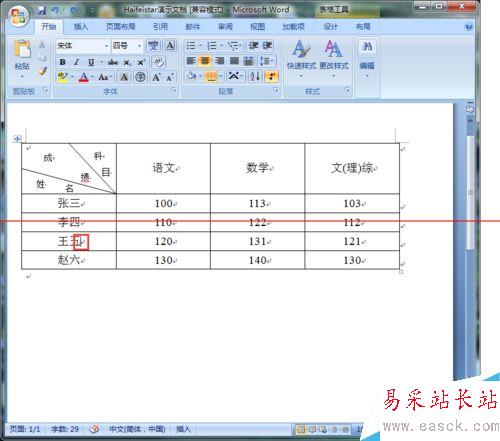Toggle center alignment
500x441 pixels.
click(205, 61)
